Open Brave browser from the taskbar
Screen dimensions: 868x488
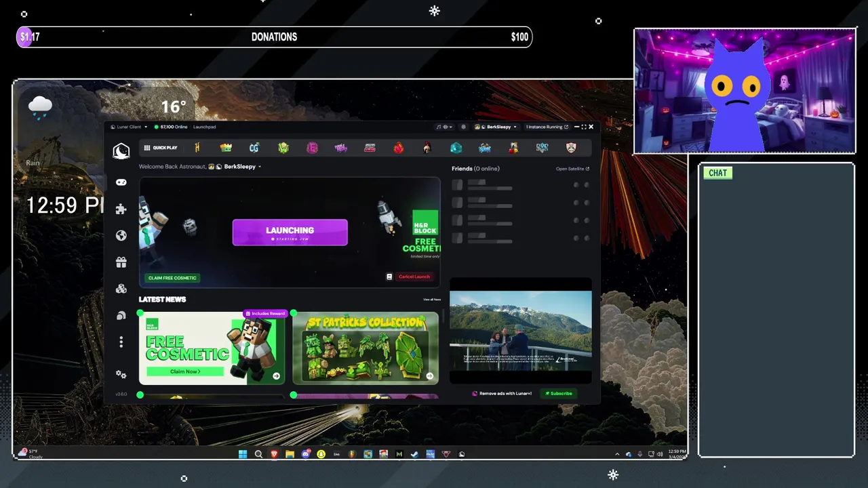274,454
